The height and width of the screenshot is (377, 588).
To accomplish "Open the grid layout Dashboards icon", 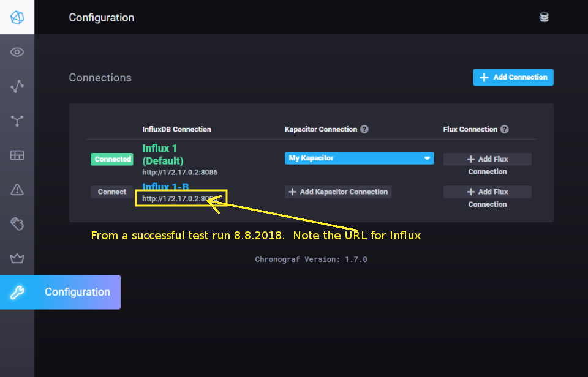I will click(x=17, y=155).
